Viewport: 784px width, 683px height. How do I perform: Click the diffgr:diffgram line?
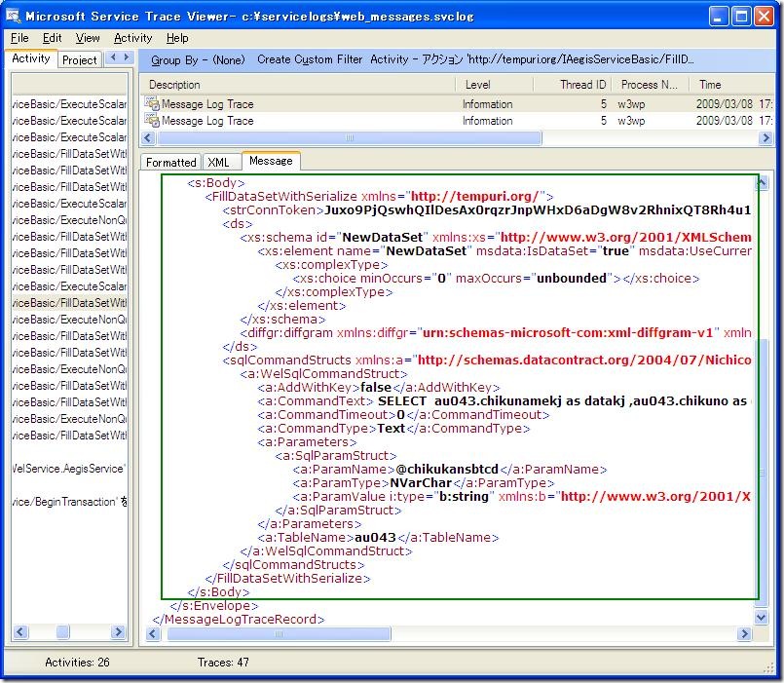click(496, 333)
